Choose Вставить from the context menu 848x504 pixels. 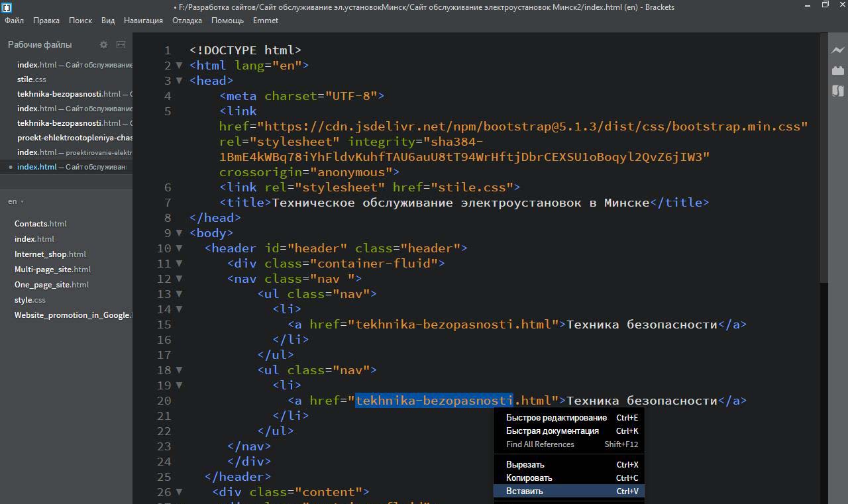tap(525, 491)
